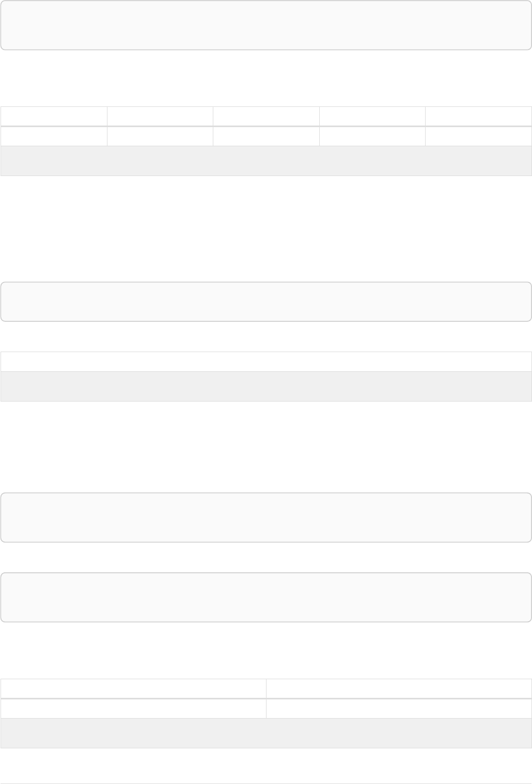532x784 pixels.
Task: Click the fourth empty rounded box
Action: [266, 597]
